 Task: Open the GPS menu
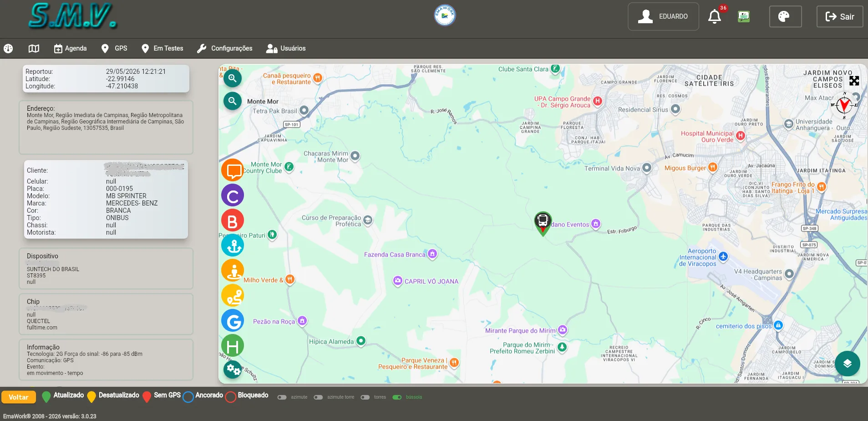tap(114, 48)
